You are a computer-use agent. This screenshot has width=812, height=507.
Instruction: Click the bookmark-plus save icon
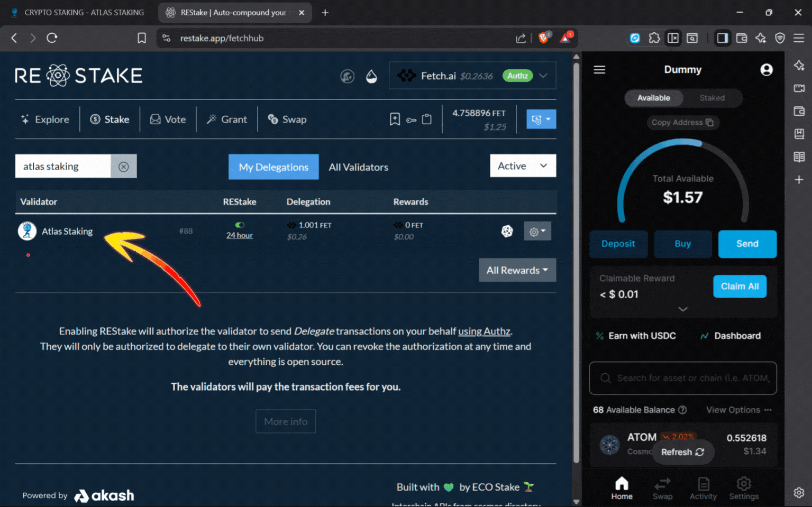[395, 119]
